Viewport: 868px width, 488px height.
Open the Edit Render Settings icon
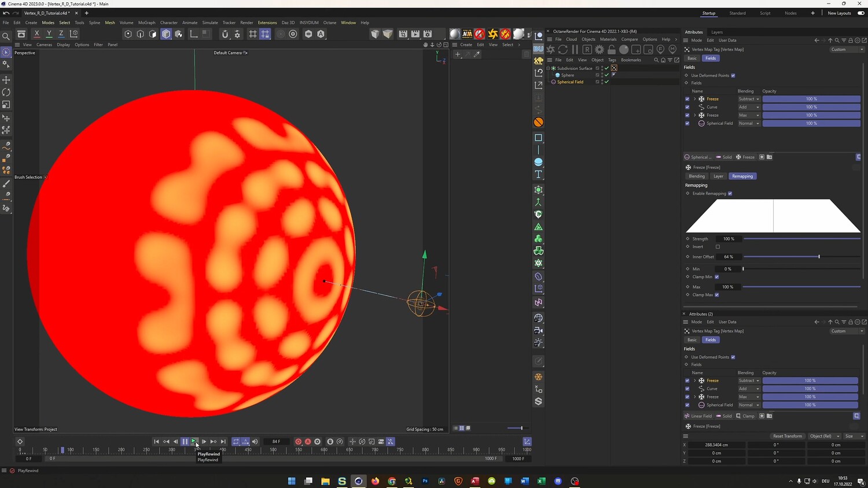click(x=428, y=34)
